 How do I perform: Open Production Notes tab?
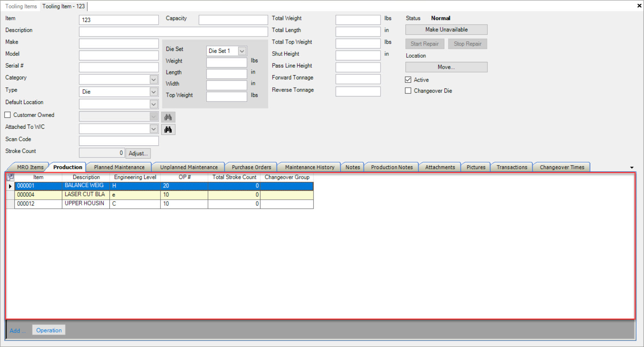(392, 167)
